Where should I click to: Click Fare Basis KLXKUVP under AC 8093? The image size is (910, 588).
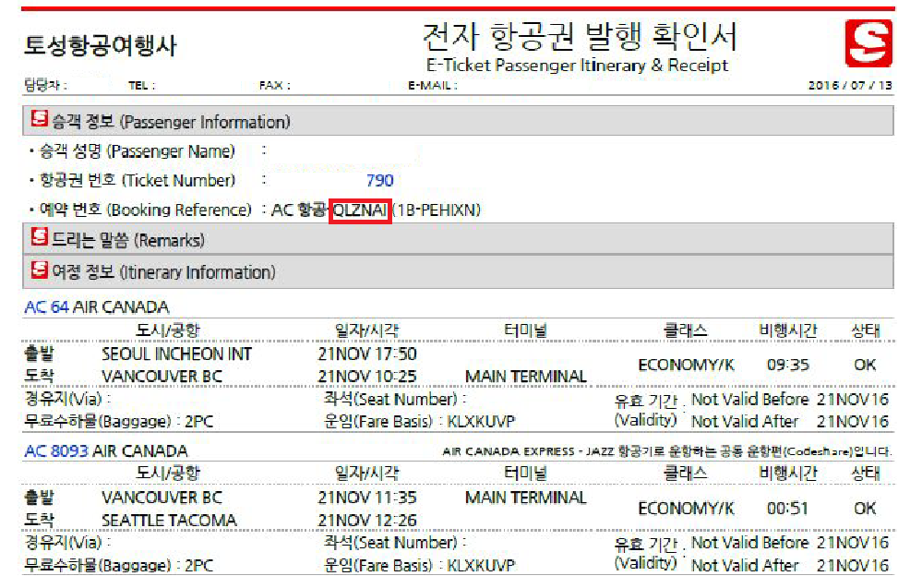(x=420, y=565)
